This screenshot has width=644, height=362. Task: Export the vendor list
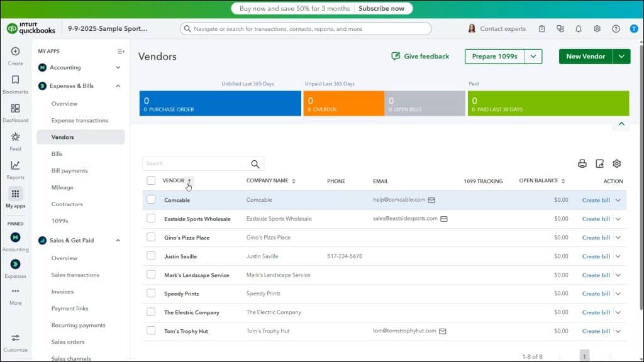599,163
